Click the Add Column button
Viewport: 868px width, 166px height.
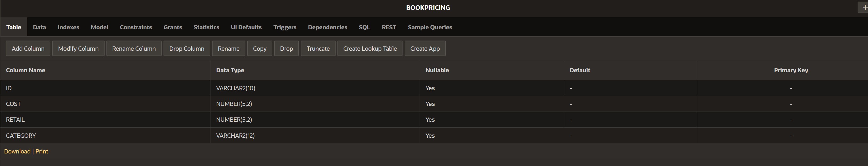click(28, 49)
